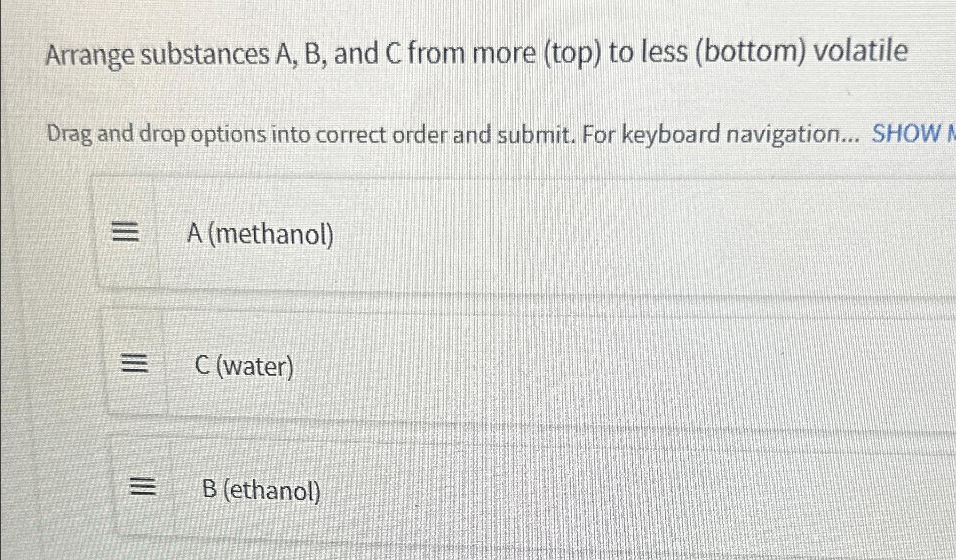Image resolution: width=956 pixels, height=560 pixels.
Task: Select the hamburger icon on the bottom row
Action: 142,487
